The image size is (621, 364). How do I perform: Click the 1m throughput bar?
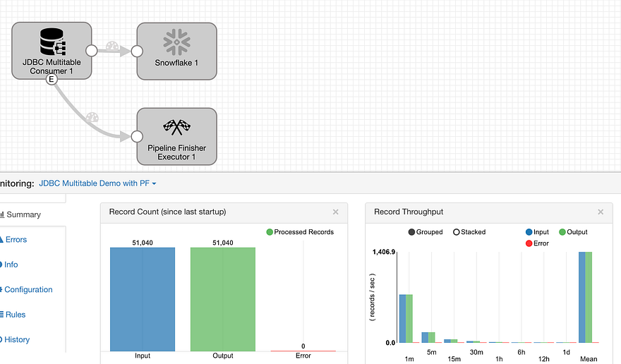click(x=406, y=318)
